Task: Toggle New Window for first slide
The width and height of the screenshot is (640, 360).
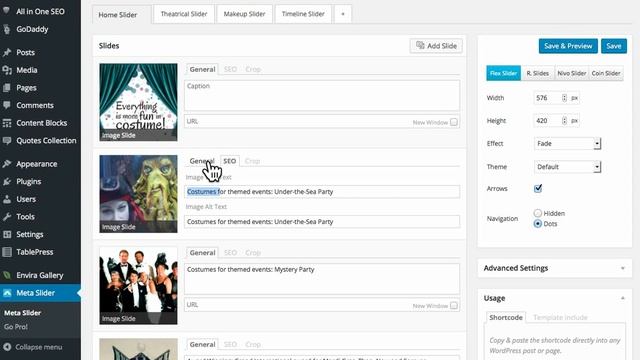Action: pyautogui.click(x=453, y=122)
